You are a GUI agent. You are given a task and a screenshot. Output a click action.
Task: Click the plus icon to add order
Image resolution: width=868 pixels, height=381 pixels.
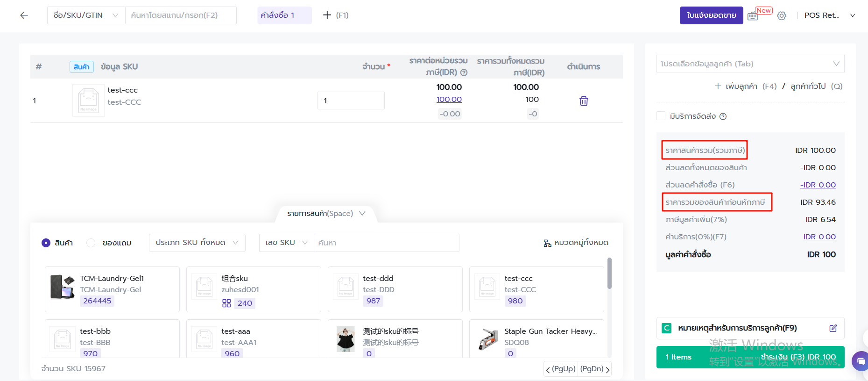pyautogui.click(x=327, y=15)
